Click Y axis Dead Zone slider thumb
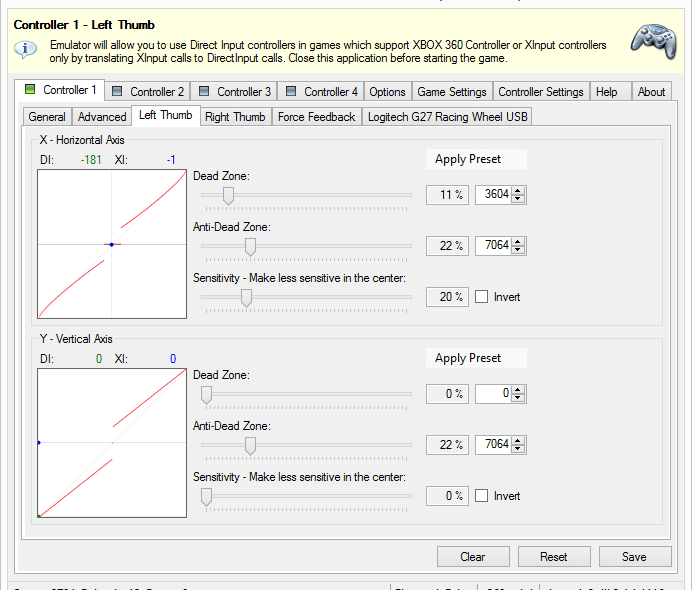692x590 pixels. click(x=206, y=395)
